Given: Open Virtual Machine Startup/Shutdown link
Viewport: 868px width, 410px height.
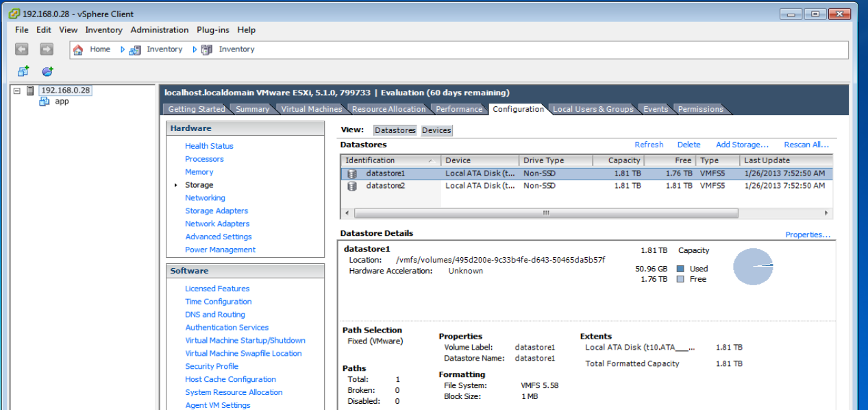Looking at the screenshot, I should pyautogui.click(x=245, y=341).
